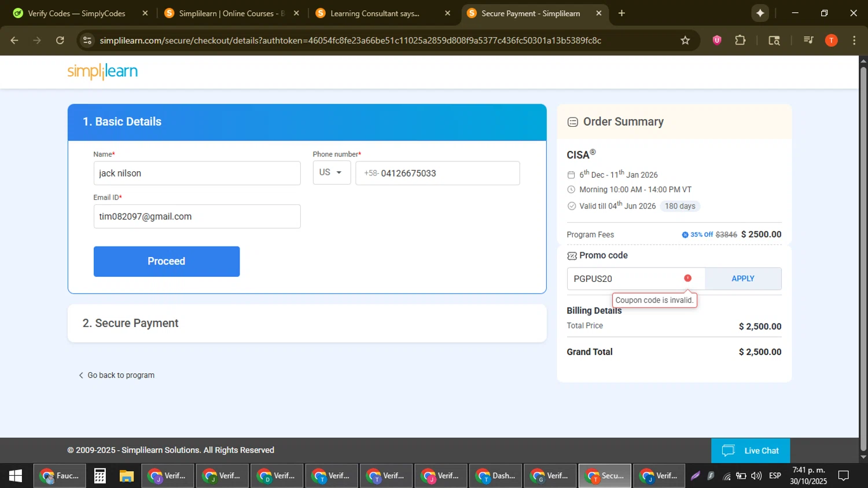868x488 pixels.
Task: Click the 1. Basic Details header
Action: point(307,122)
